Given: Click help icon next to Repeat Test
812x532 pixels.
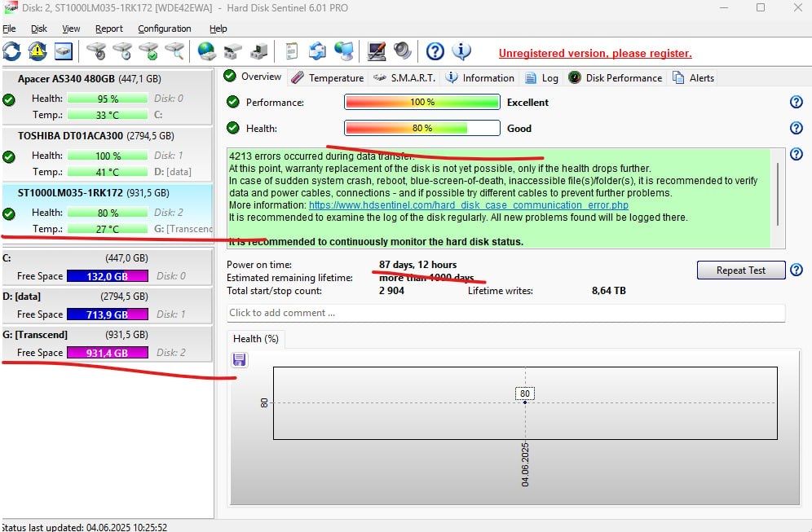Looking at the screenshot, I should pyautogui.click(x=796, y=270).
